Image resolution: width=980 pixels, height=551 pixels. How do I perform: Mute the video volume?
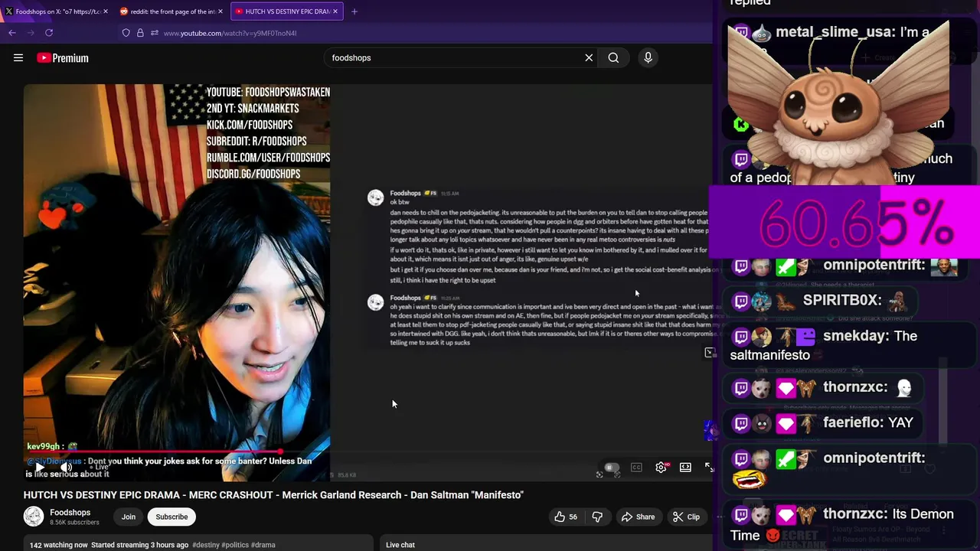click(x=67, y=467)
